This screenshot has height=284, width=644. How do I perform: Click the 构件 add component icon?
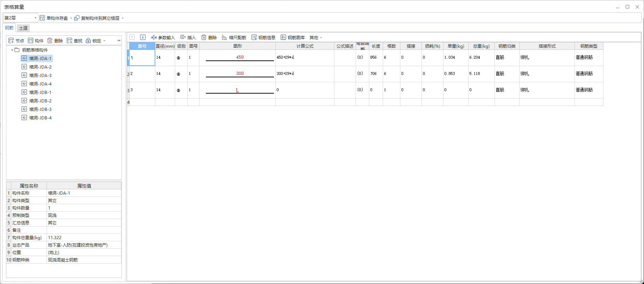(x=31, y=41)
